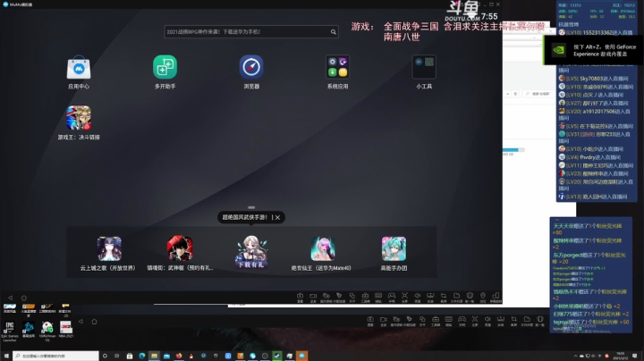Click APK install icon in MuMu window toolbar

click(430, 297)
